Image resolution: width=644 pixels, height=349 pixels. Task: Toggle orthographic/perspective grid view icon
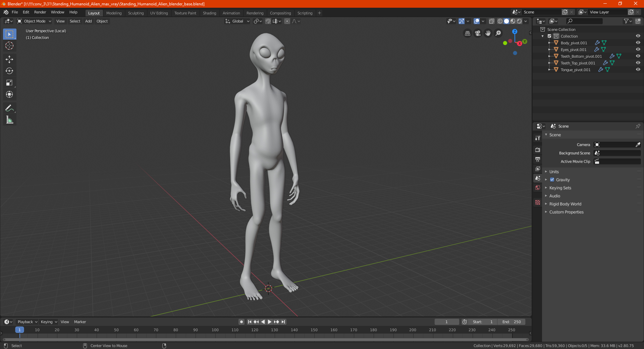point(468,33)
